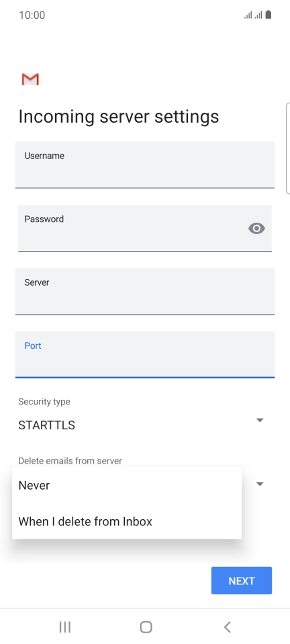
Task: Toggle password visibility eye icon
Action: (256, 228)
